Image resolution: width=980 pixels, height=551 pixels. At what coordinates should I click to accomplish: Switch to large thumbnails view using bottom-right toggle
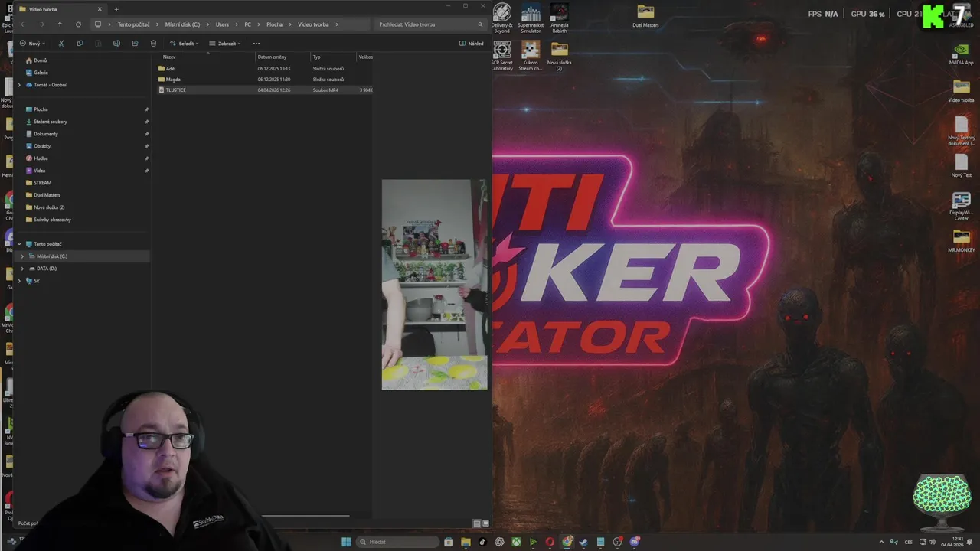point(485,523)
